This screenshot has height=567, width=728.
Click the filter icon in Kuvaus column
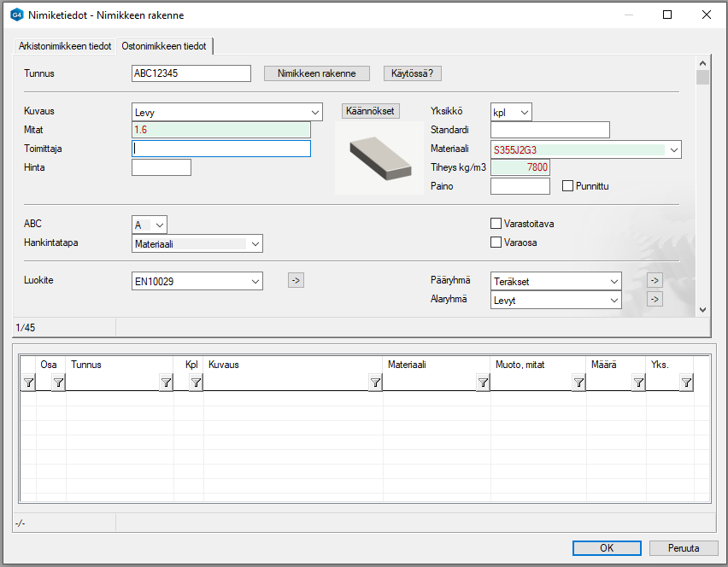[x=375, y=383]
